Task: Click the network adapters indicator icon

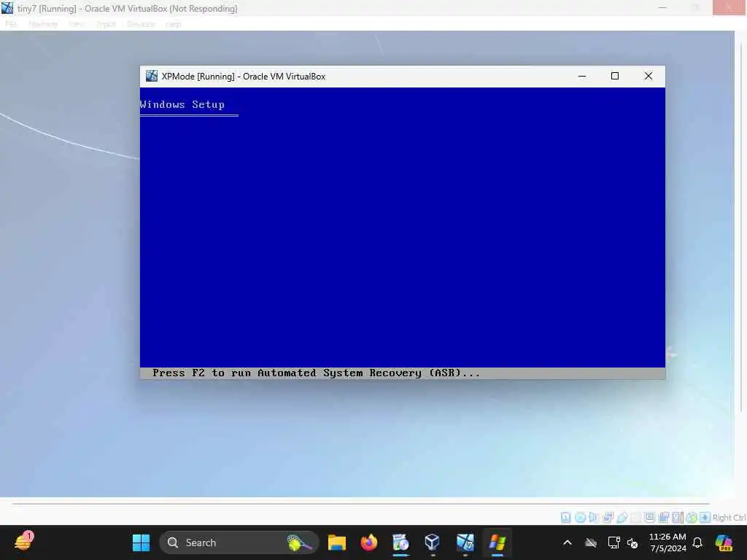Action: (x=608, y=517)
